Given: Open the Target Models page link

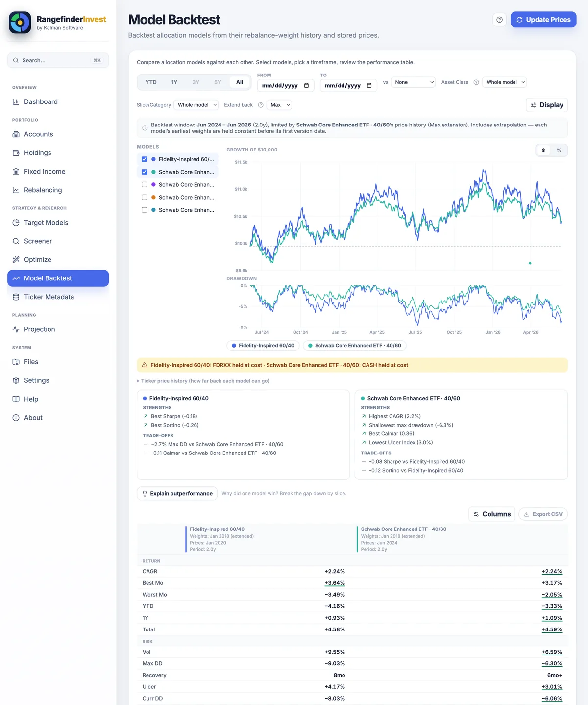Looking at the screenshot, I should coord(58,223).
